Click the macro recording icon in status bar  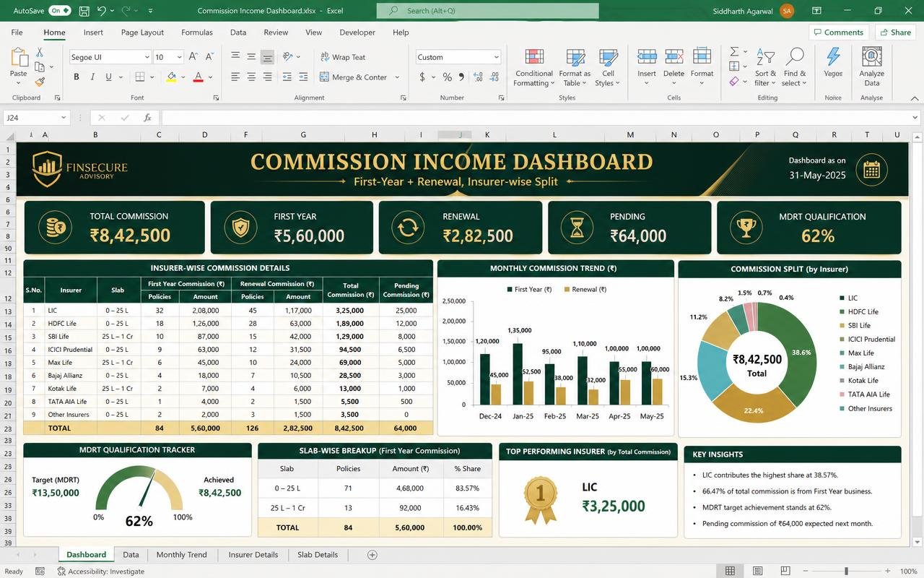[x=41, y=571]
